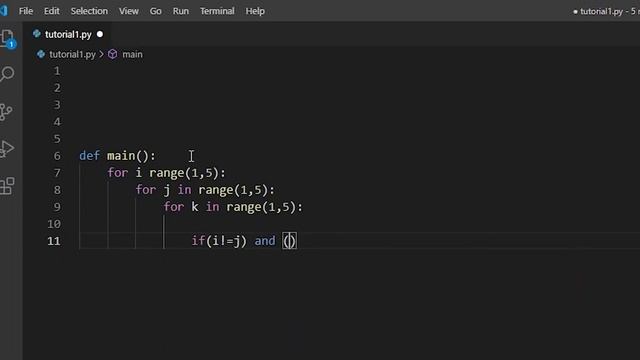
Task: Open the Run menu
Action: coord(180,11)
